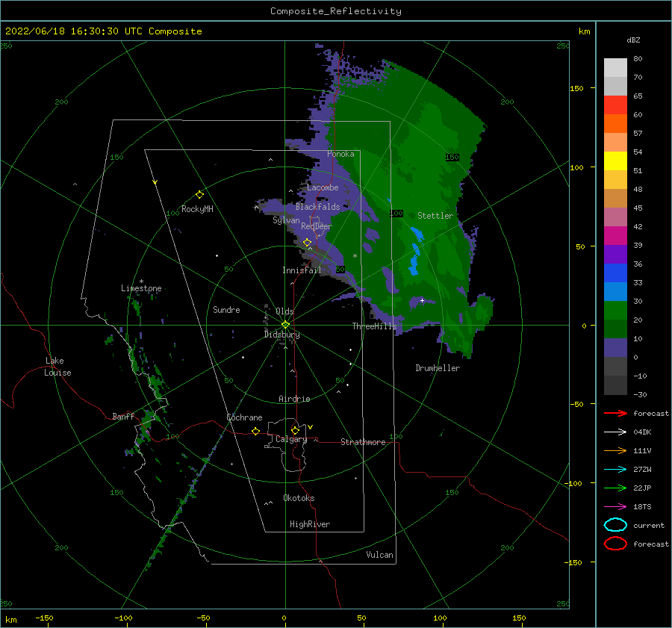Screen dimensions: 672x628
Task: Click the yellow diamond marker below RedDeer
Action: 307,243
